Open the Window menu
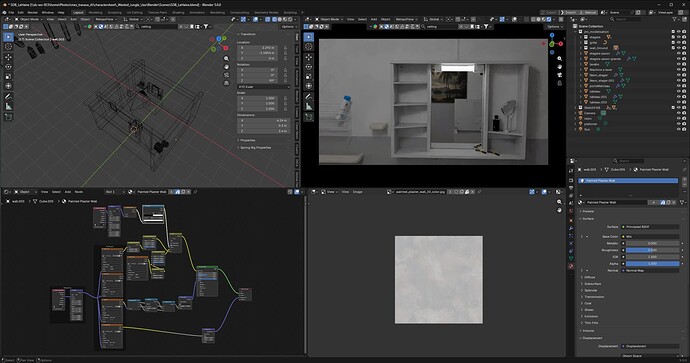 tap(48, 12)
